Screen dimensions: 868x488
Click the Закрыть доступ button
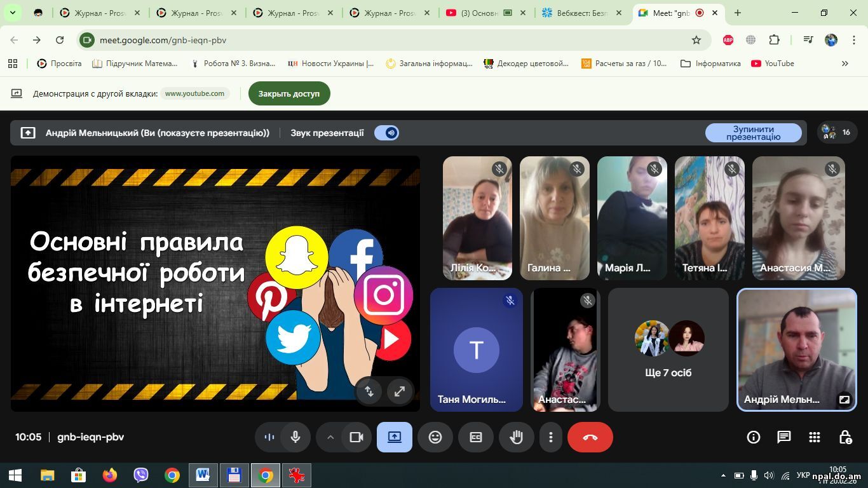click(x=289, y=93)
